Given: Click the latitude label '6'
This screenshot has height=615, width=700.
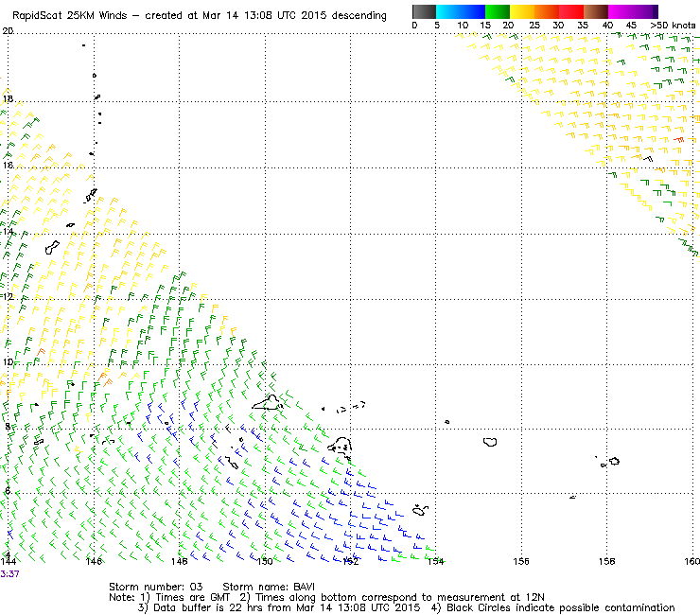Looking at the screenshot, I should click(x=8, y=491).
